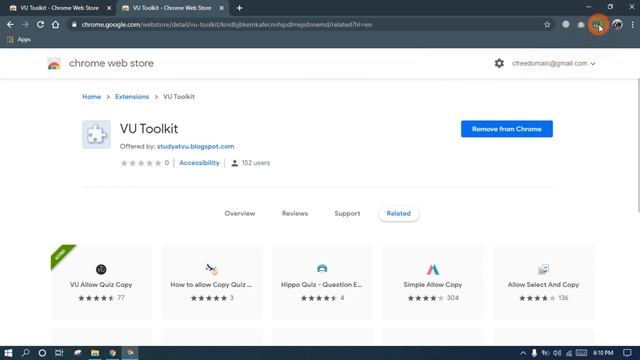Close the second VU Toolkit tab
The image size is (640, 360).
222,8
